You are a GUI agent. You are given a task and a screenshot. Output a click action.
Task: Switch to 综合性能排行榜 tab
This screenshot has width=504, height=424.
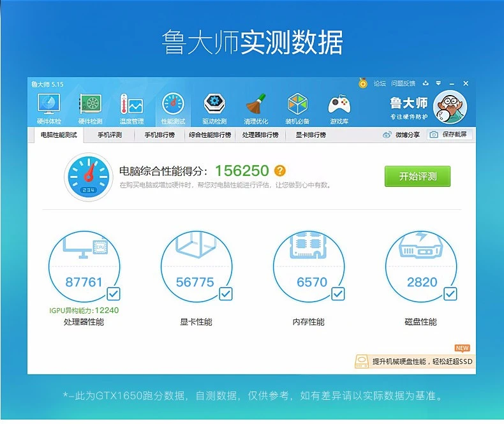(x=210, y=135)
